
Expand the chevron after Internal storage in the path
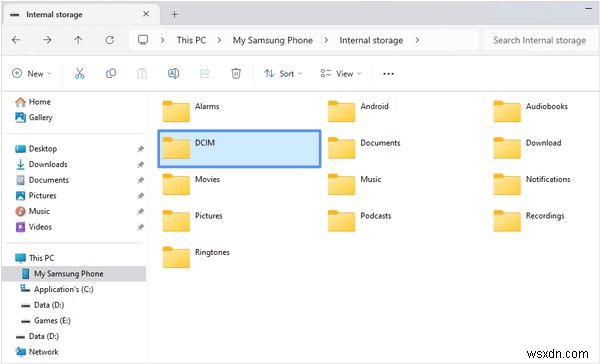tap(417, 40)
